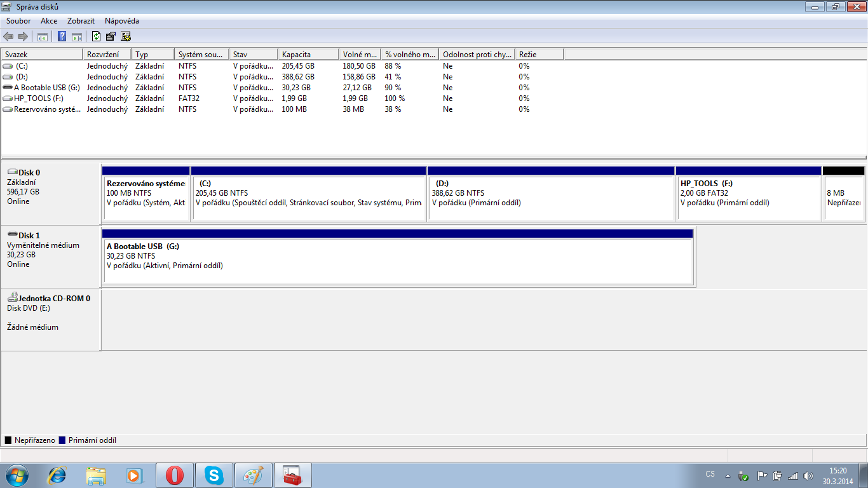868x488 pixels.
Task: Click the 180,50 GB free space cell
Action: tap(359, 66)
